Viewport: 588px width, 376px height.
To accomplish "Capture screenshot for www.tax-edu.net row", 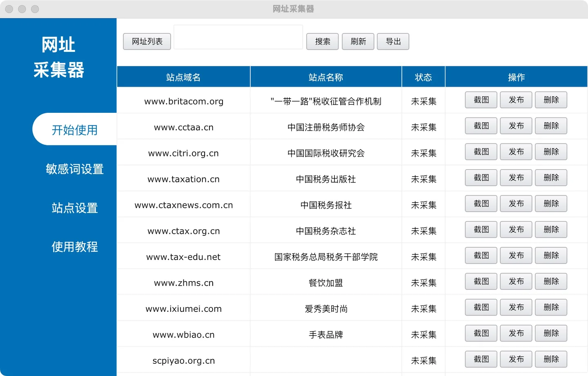I will (x=481, y=255).
